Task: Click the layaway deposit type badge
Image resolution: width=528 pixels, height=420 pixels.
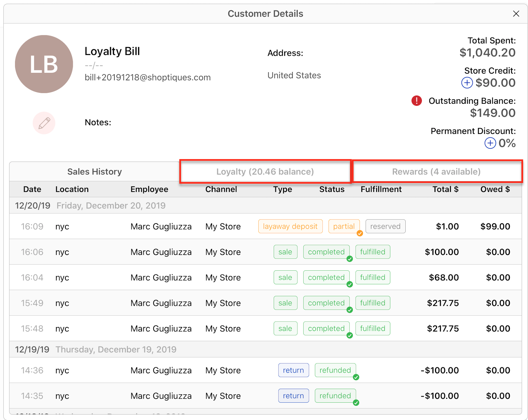Action: [x=290, y=226]
